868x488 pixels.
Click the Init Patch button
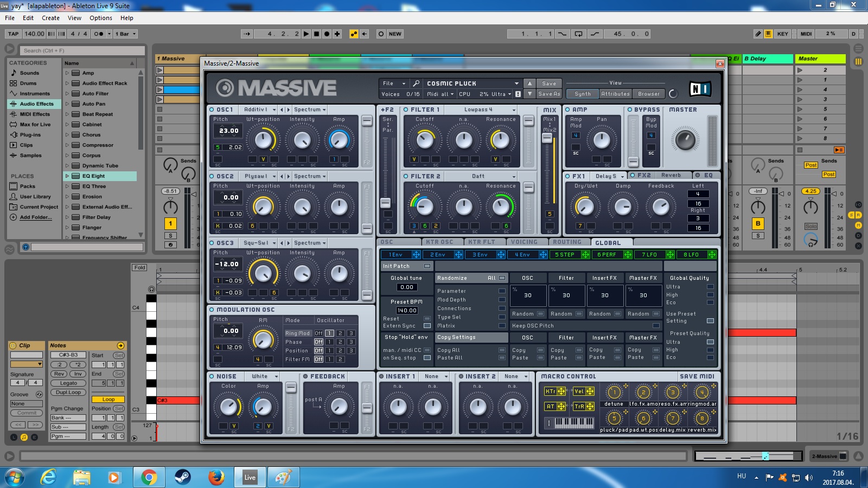(x=406, y=266)
